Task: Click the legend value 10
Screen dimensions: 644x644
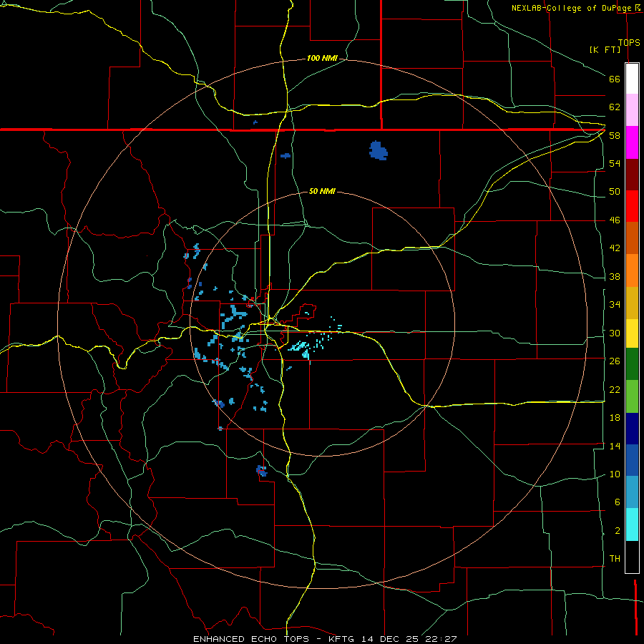Action: pyautogui.click(x=615, y=474)
